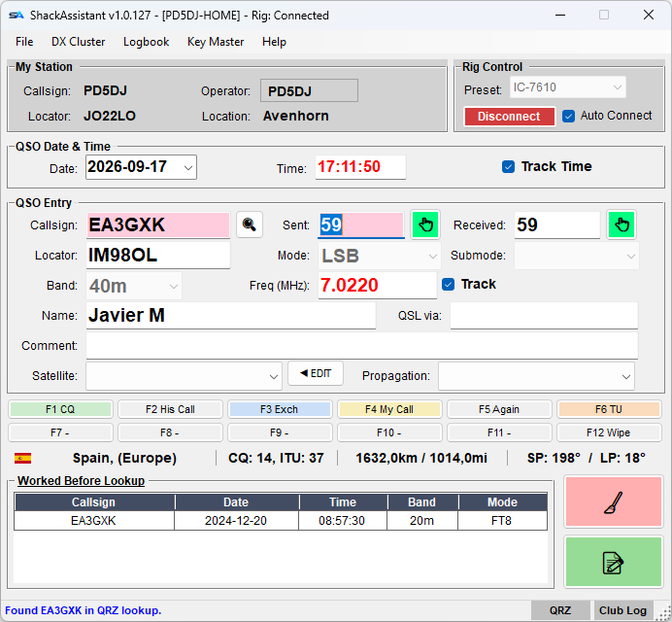672x622 pixels.
Task: Click the satellite EDIT arrow button
Action: 316,373
